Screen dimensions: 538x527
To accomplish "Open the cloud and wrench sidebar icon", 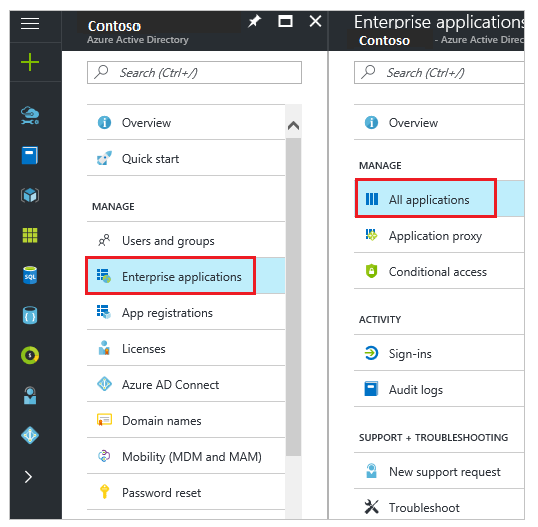I will [30, 115].
